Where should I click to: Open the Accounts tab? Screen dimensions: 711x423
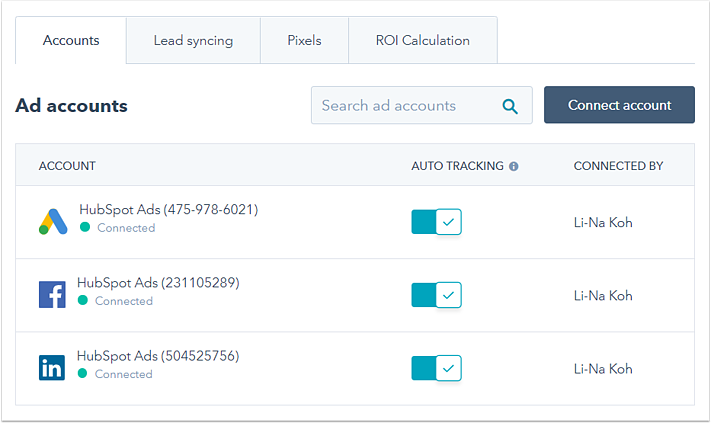pyautogui.click(x=71, y=41)
